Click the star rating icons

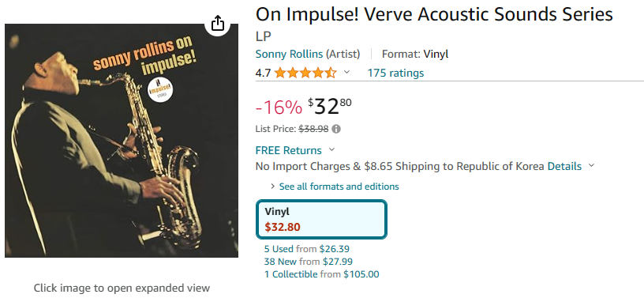[305, 74]
